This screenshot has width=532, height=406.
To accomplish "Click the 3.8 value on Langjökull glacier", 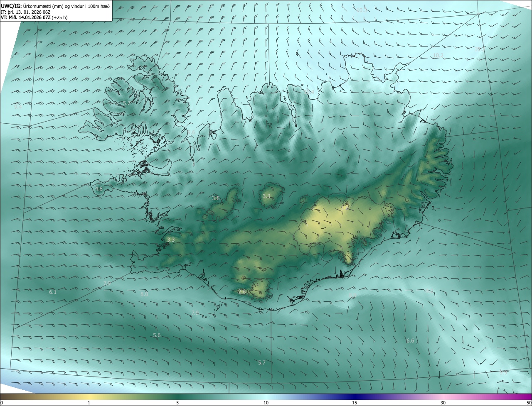I will [x=216, y=198].
